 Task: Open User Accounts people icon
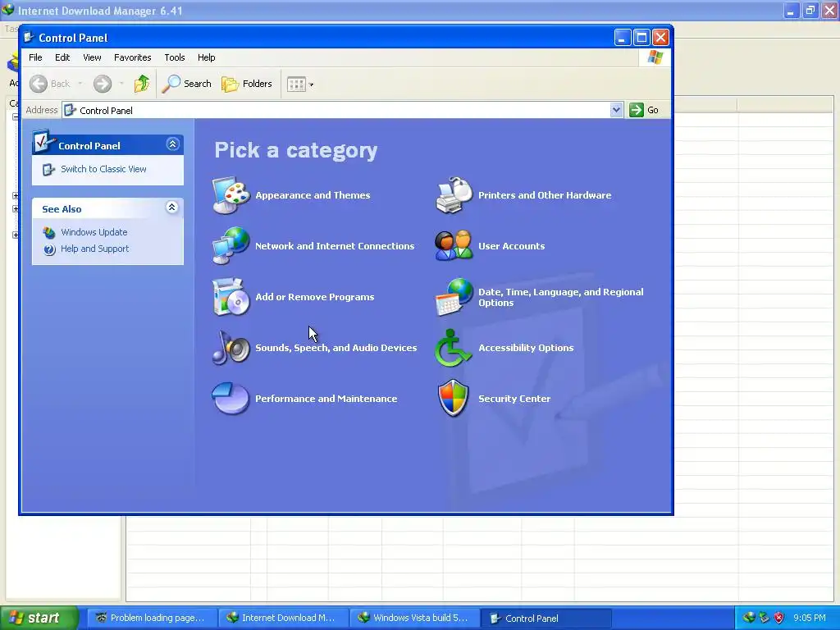coord(454,246)
